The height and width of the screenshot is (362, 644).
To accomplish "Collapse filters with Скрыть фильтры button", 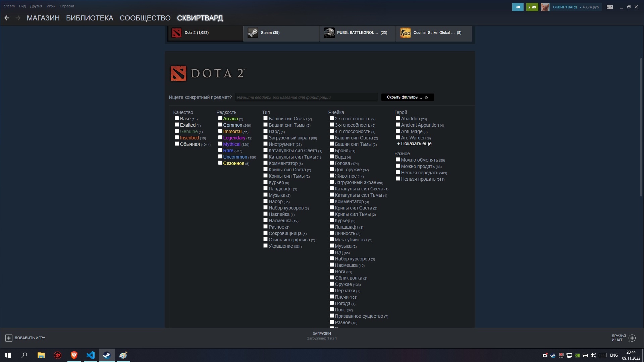I will click(x=408, y=97).
